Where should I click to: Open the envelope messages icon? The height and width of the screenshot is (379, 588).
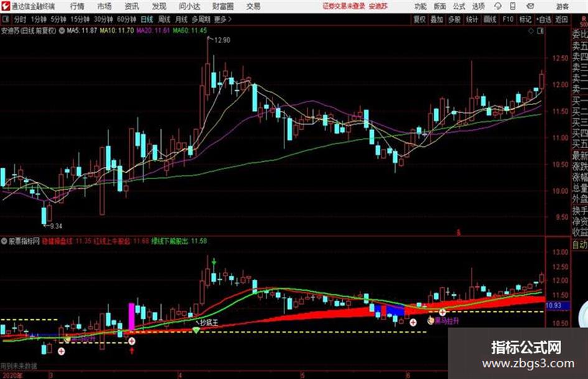pos(530,6)
